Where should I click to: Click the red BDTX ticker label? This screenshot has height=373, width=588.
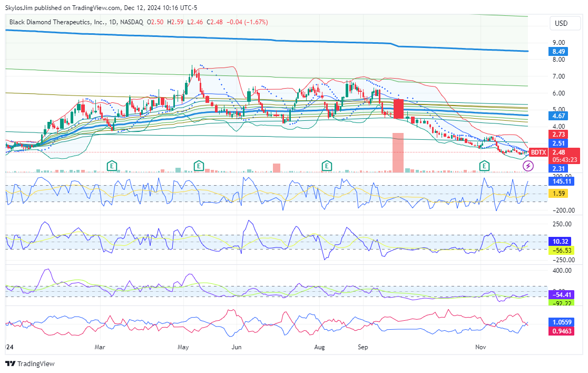pyautogui.click(x=538, y=152)
